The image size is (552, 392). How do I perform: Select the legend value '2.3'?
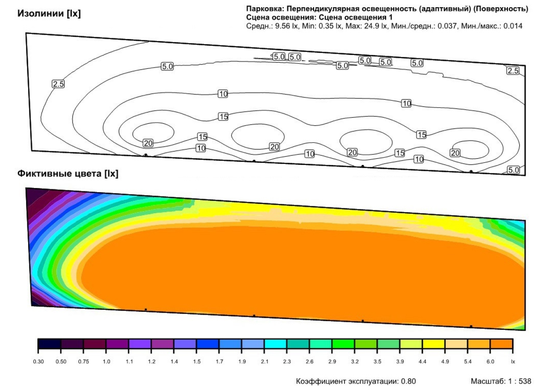[x=287, y=362]
